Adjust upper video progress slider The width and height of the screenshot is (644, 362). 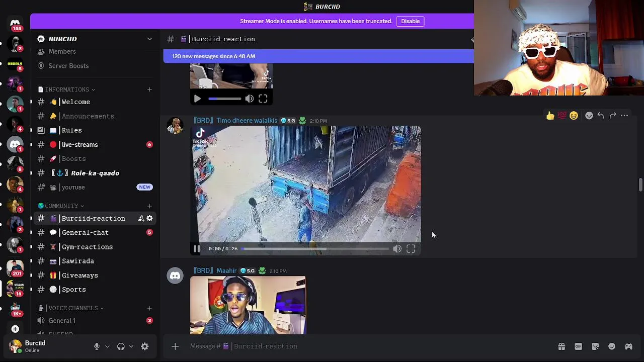[x=224, y=99]
